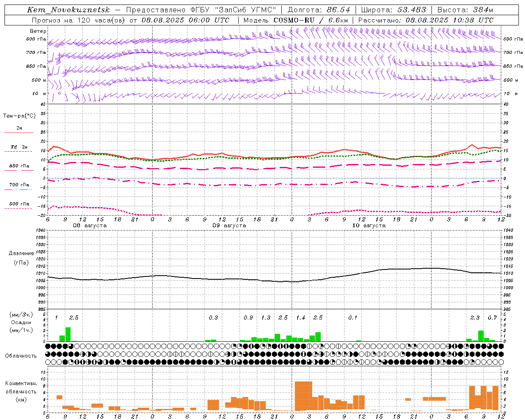Viewport: 525px width, 420px height.
Task: Click the 09 августа date label
Action: tap(229, 226)
